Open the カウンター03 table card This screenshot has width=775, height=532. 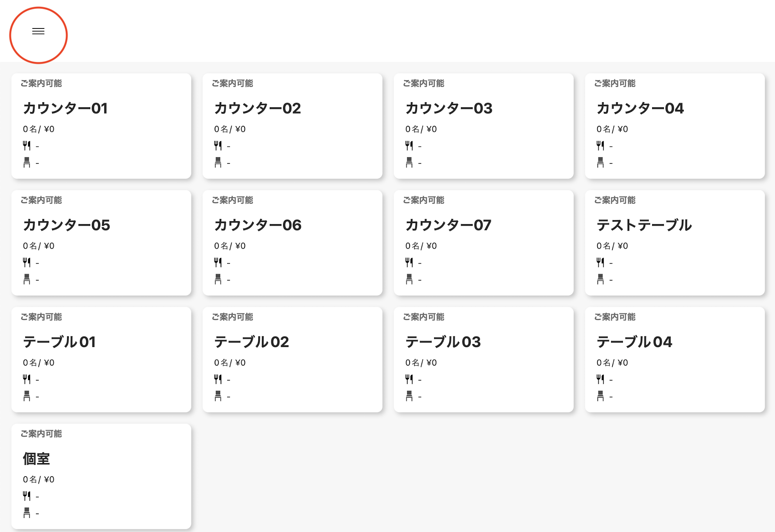[x=483, y=126]
